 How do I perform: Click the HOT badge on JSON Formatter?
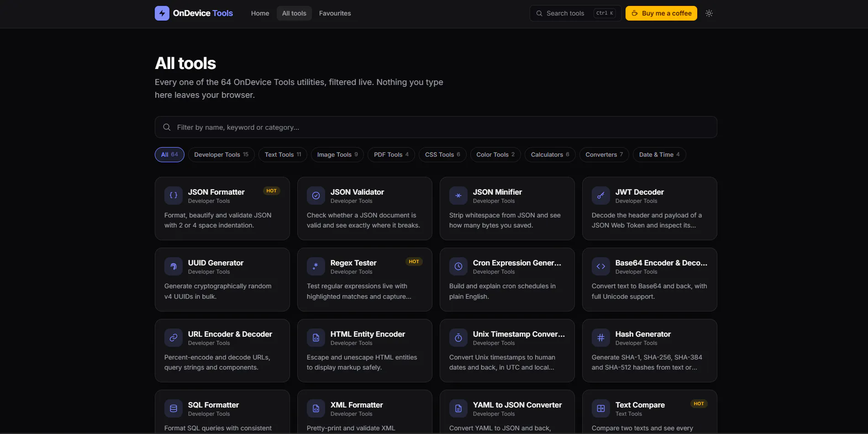272,191
